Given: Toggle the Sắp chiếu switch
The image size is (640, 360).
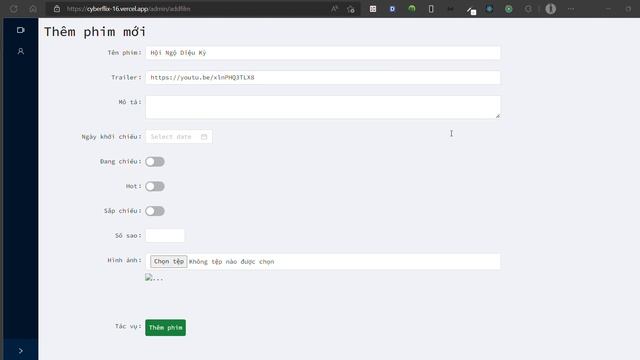Looking at the screenshot, I should (x=155, y=211).
